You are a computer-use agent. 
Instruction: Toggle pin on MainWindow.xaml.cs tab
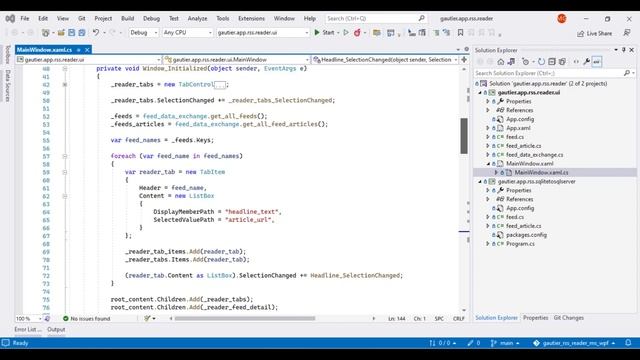tap(78, 50)
